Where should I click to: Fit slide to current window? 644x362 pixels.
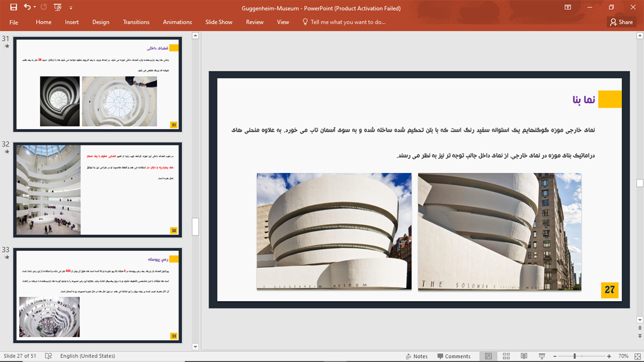click(x=637, y=356)
